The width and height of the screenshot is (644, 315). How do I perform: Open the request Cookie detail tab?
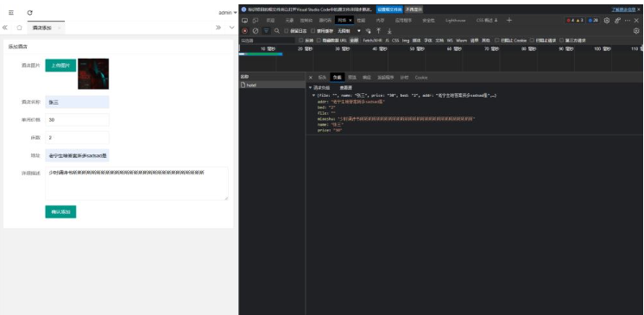pos(421,77)
